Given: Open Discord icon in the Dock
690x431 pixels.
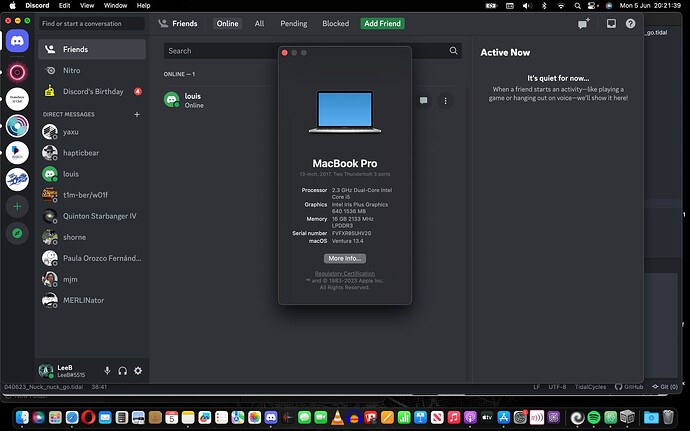Looking at the screenshot, I should 271,417.
